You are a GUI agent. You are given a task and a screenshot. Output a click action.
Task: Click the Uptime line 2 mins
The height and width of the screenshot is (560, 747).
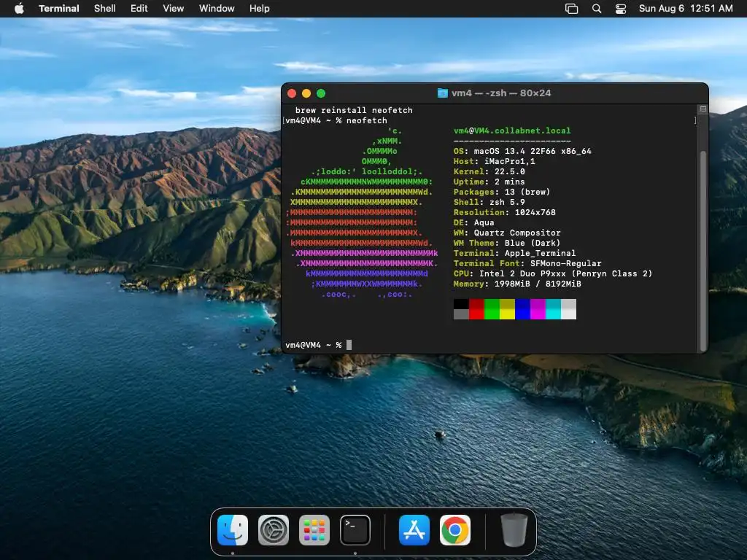(x=489, y=182)
